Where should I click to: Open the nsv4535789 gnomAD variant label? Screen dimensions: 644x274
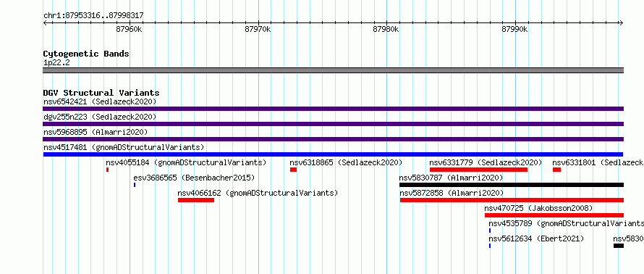click(567, 223)
